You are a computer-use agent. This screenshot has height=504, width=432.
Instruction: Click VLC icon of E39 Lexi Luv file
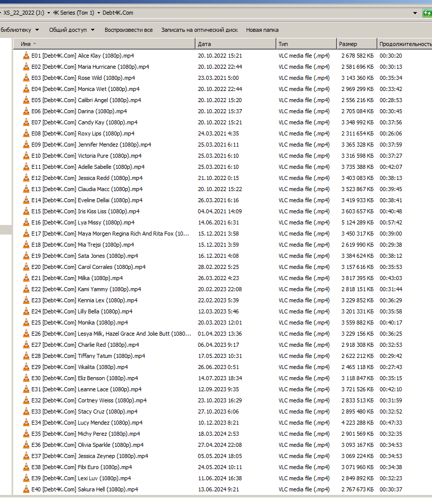26,478
